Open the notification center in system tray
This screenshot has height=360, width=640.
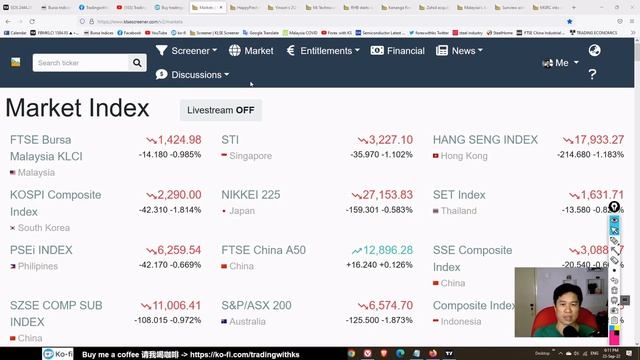click(x=629, y=353)
